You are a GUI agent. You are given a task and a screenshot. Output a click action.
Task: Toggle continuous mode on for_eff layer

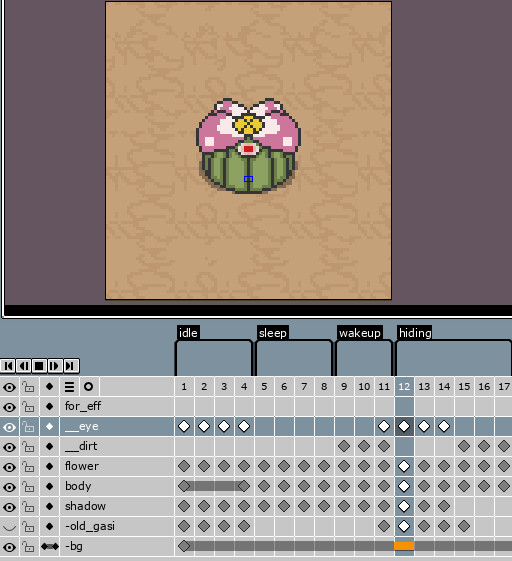(x=50, y=406)
